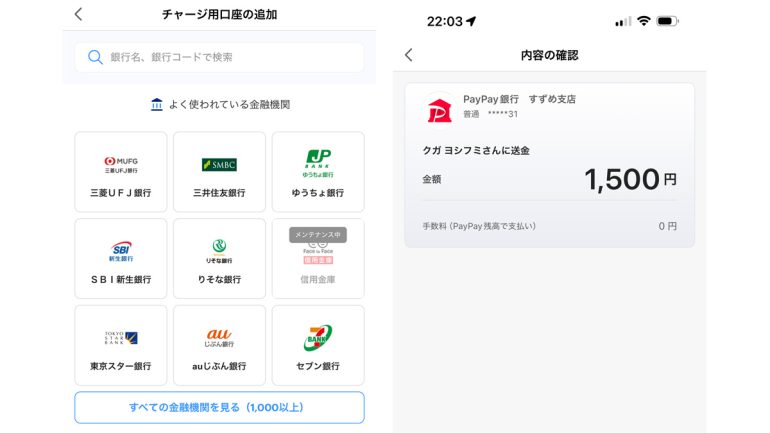Open すべての金融機関を見る list

220,407
